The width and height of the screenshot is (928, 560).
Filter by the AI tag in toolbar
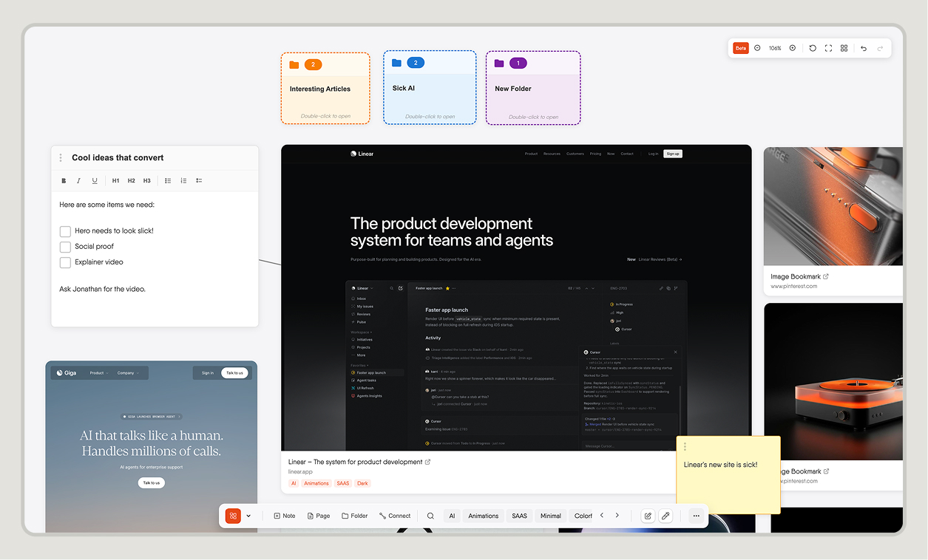(452, 516)
